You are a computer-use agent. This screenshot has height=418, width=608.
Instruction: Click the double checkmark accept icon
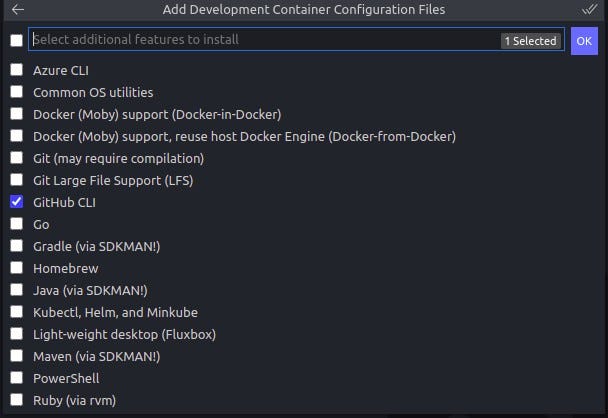tap(589, 9)
